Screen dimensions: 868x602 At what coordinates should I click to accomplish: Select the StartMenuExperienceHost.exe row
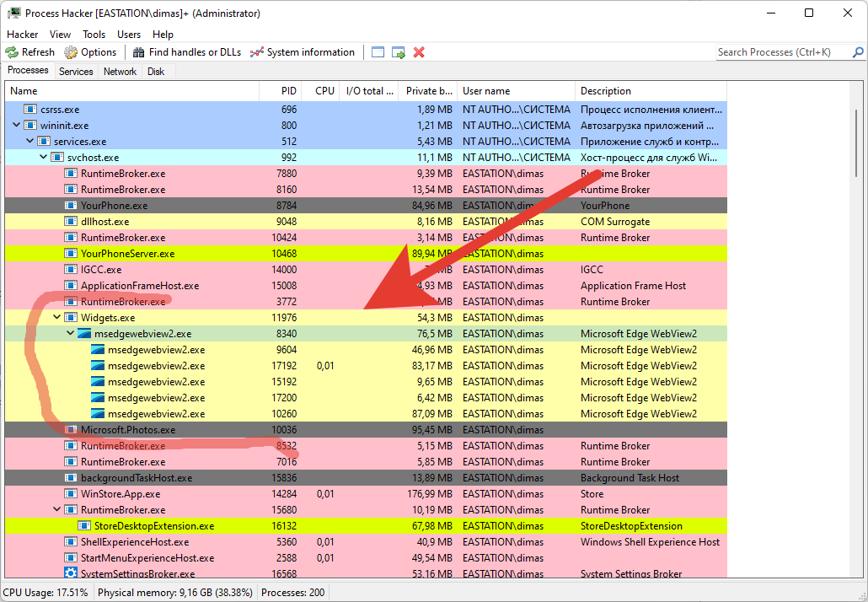[366, 558]
